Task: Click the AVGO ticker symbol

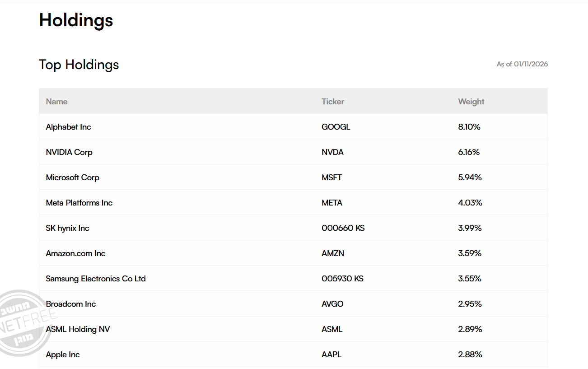Action: (332, 304)
